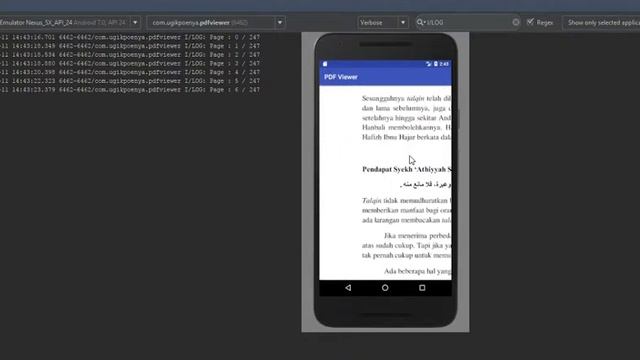
Task: Select log line Page : 4 / 247
Action: click(x=130, y=72)
